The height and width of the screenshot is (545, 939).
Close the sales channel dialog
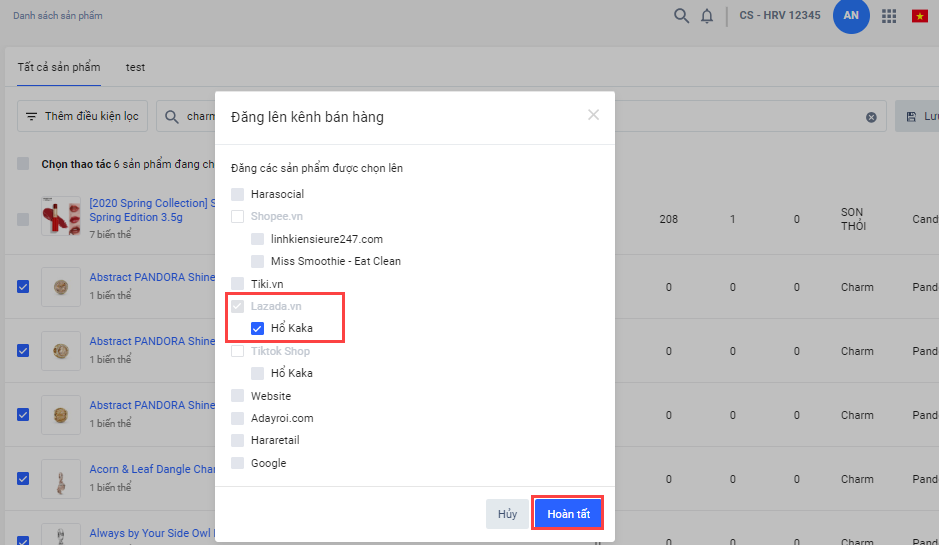[x=593, y=115]
